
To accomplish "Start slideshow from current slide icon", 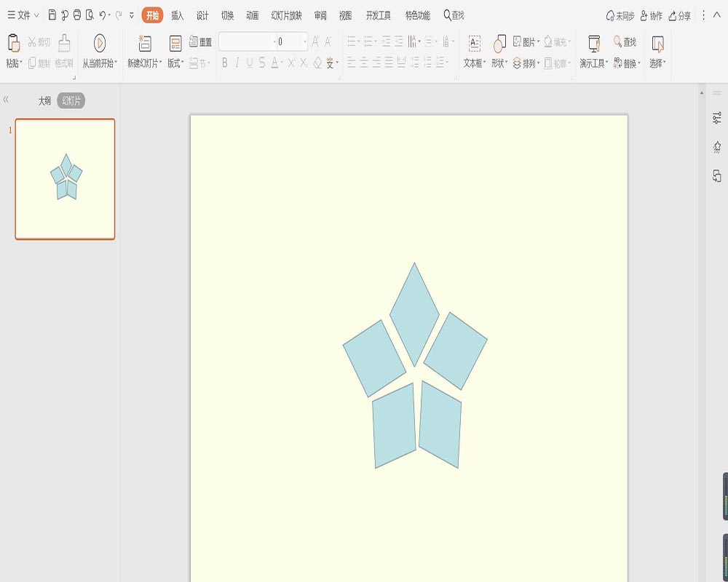I will point(99,43).
